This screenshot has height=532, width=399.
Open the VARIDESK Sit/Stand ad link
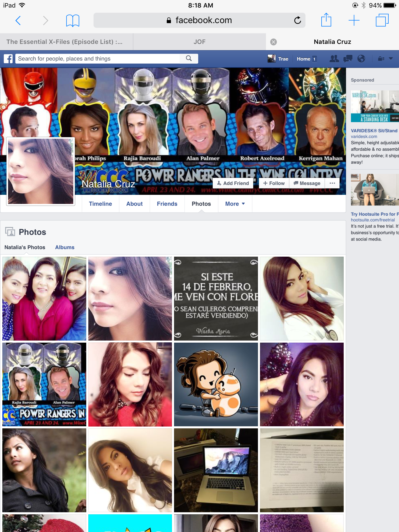[x=374, y=131]
